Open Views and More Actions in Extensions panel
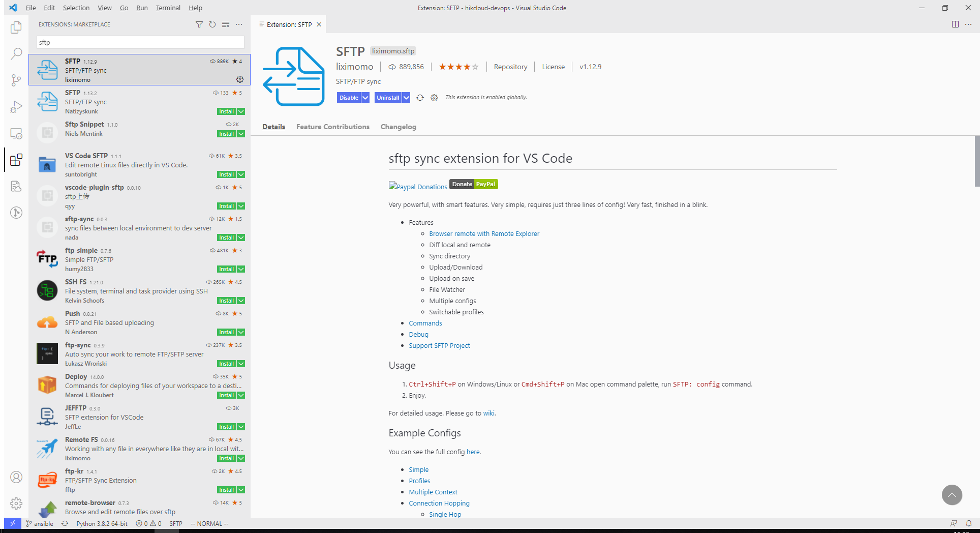Image resolution: width=980 pixels, height=533 pixels. click(x=239, y=24)
